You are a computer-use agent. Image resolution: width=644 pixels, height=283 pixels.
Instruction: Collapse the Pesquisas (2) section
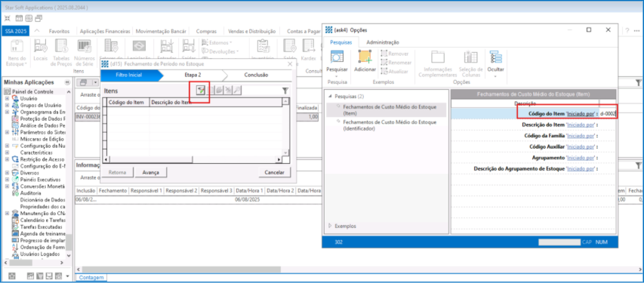click(x=331, y=96)
